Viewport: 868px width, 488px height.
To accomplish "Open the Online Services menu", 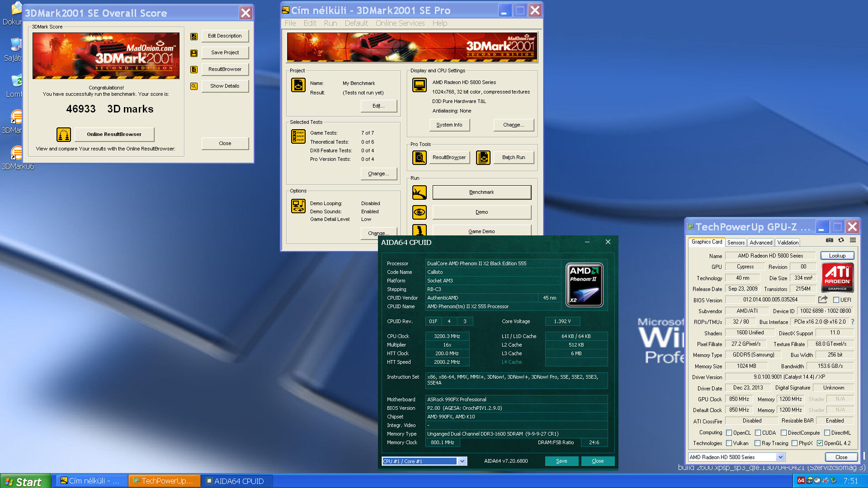I will tap(400, 23).
